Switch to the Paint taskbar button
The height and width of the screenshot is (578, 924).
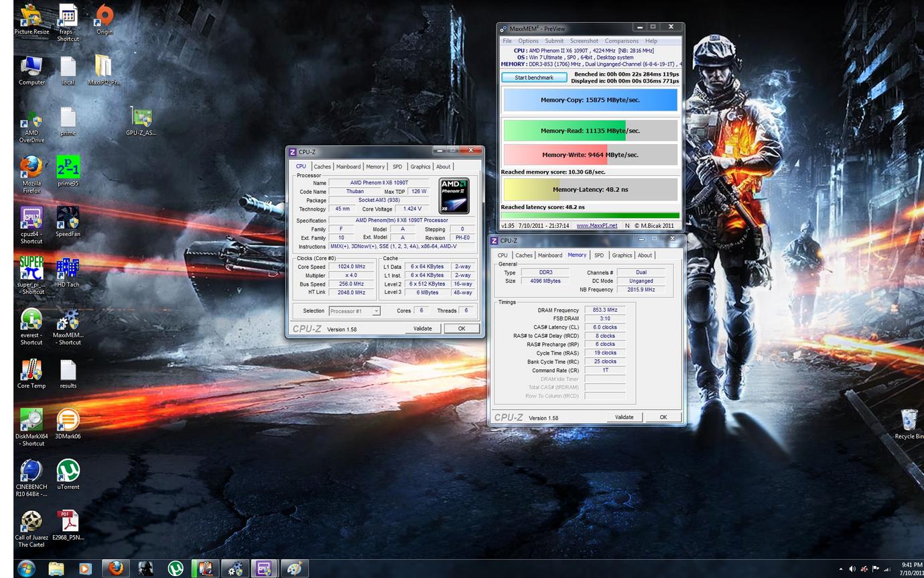(294, 569)
